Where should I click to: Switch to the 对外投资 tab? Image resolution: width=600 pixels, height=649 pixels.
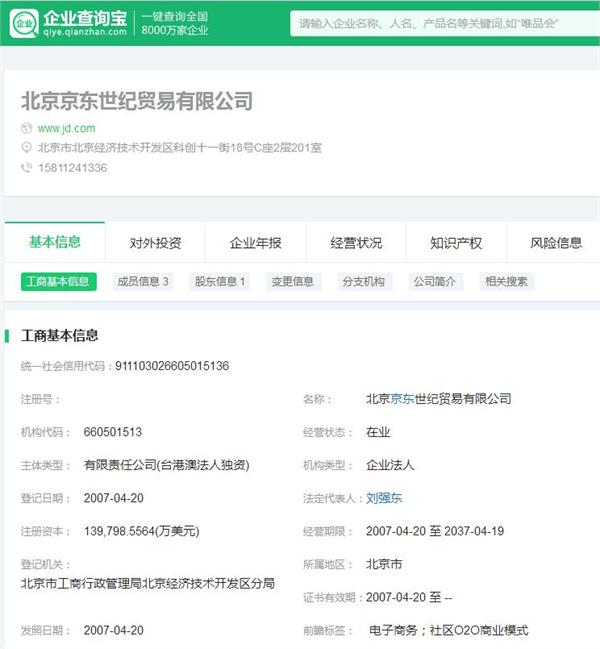tap(155, 243)
